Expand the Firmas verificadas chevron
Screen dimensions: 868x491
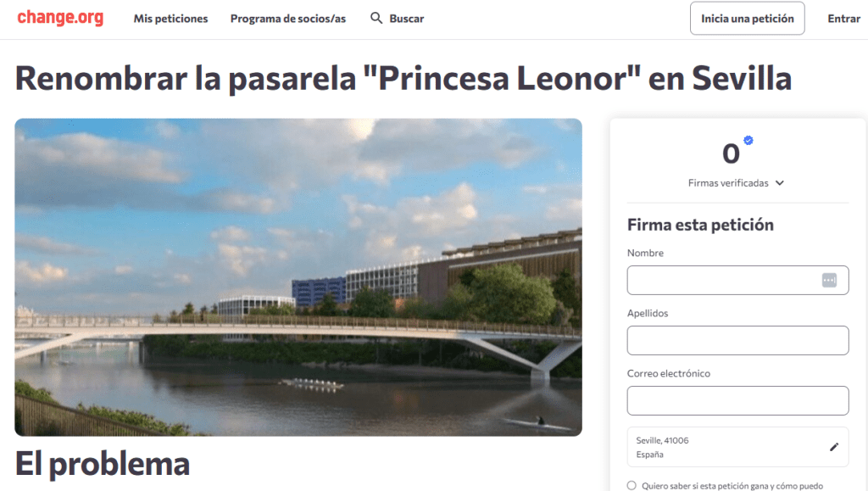coord(780,182)
